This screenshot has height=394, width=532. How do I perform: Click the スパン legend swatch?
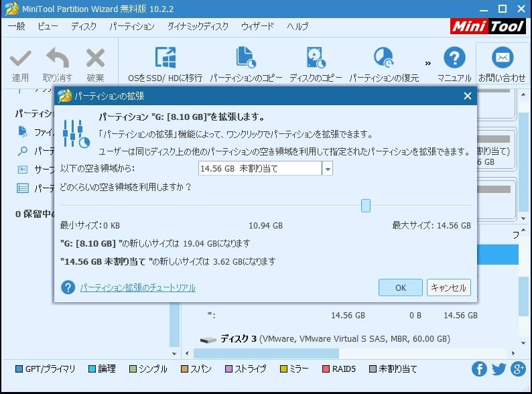click(184, 369)
